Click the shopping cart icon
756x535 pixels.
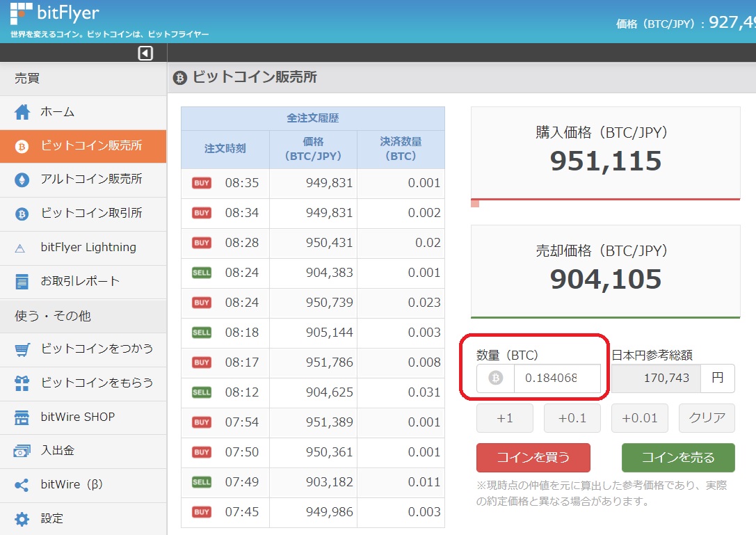coord(22,349)
